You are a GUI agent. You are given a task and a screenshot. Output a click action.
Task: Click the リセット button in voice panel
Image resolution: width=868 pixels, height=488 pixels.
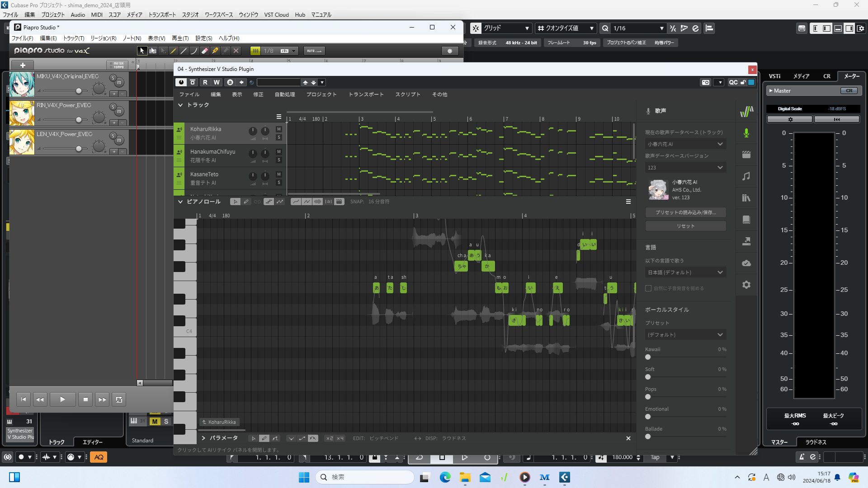tap(685, 226)
